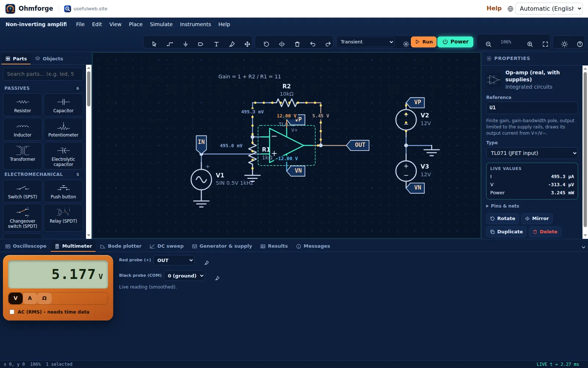Pick the black probe on the canvas

[x=217, y=278]
